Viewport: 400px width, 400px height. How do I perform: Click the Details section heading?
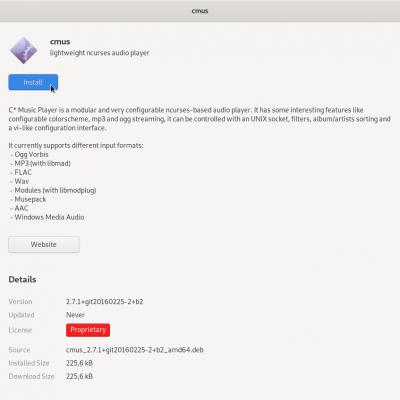pos(22,279)
